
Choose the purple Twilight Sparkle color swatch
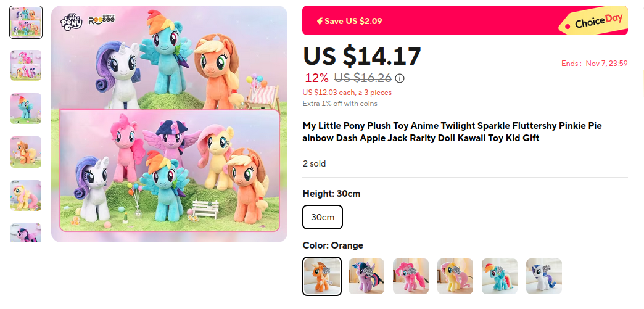366,276
